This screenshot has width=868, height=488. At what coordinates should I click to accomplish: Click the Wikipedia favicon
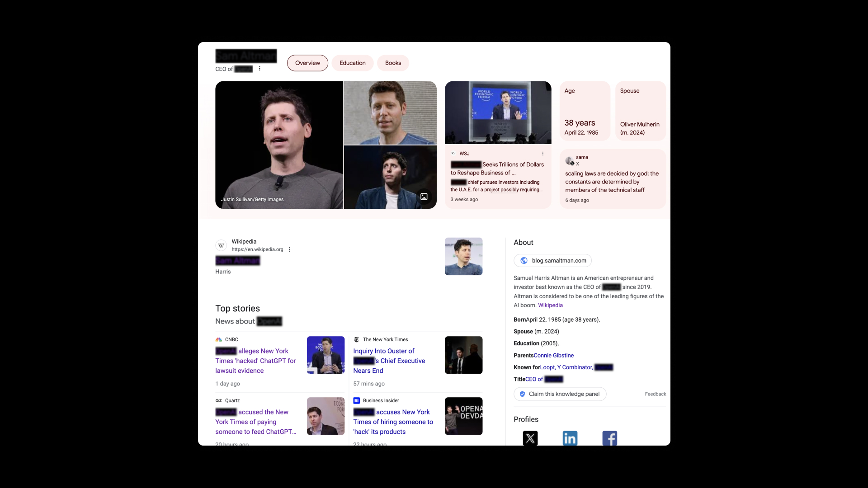click(221, 245)
